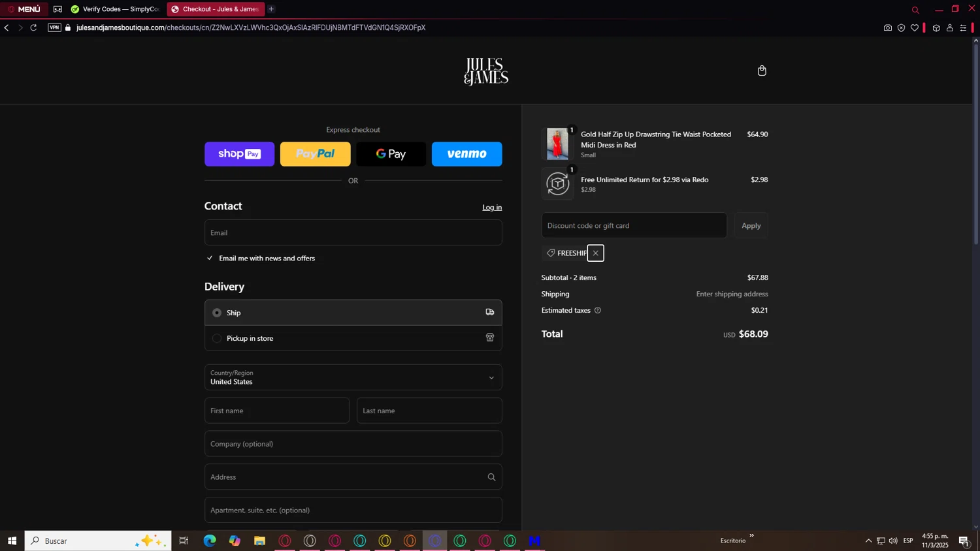Remove the FREESHIP discount code
980x551 pixels.
[596, 253]
